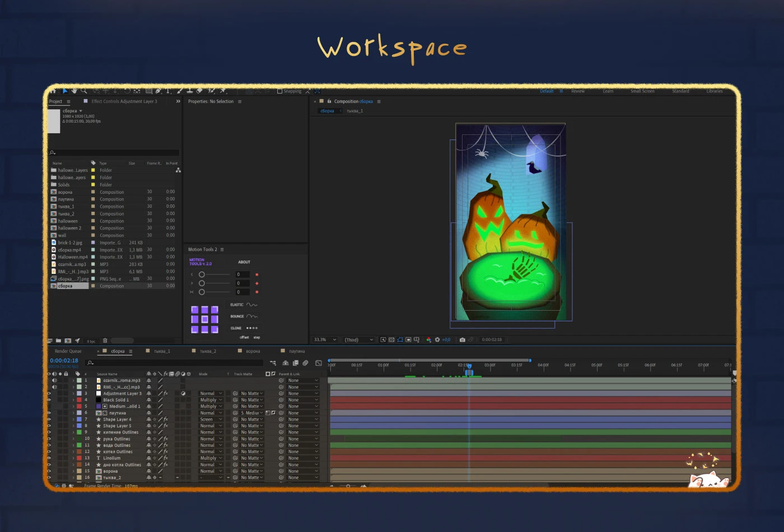This screenshot has height=532, width=784.
Task: Open the Render Queue tab
Action: tap(68, 351)
